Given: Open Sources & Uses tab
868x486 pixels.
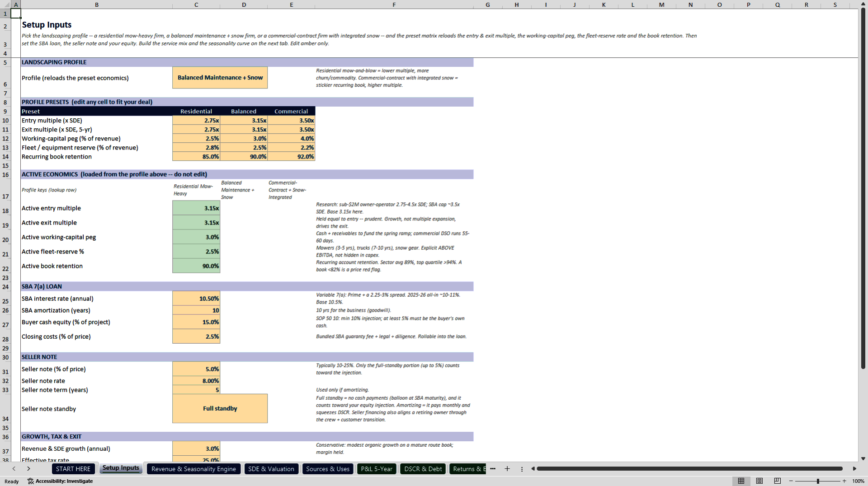Looking at the screenshot, I should pyautogui.click(x=328, y=469).
